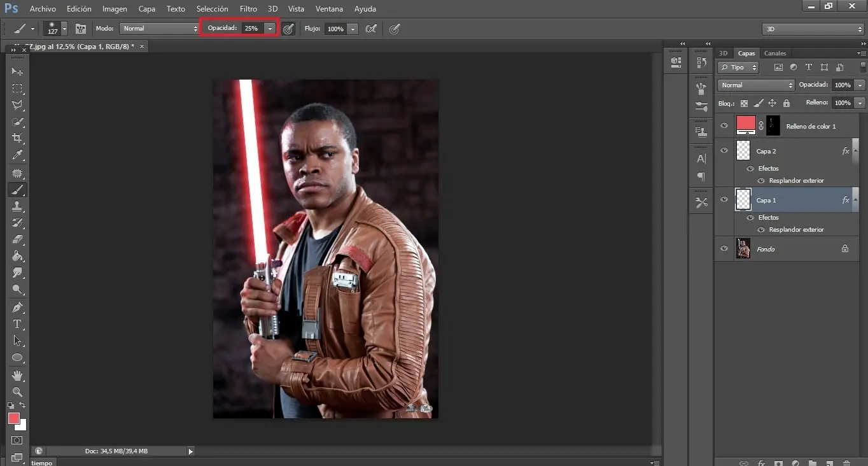Image resolution: width=868 pixels, height=466 pixels.
Task: Toggle visibility of Capa 2
Action: click(724, 151)
